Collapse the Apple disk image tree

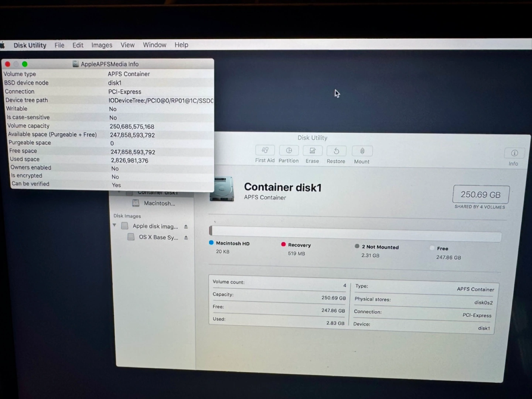pyautogui.click(x=115, y=225)
